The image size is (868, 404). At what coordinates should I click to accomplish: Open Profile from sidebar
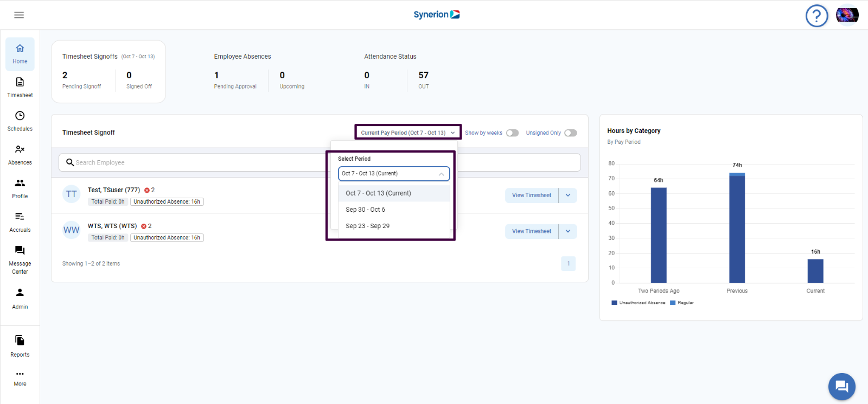tap(20, 188)
